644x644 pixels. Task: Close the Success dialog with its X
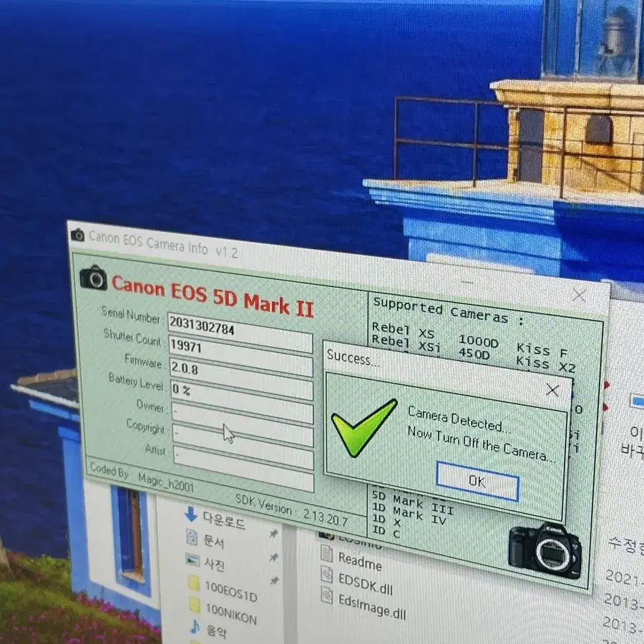(552, 390)
